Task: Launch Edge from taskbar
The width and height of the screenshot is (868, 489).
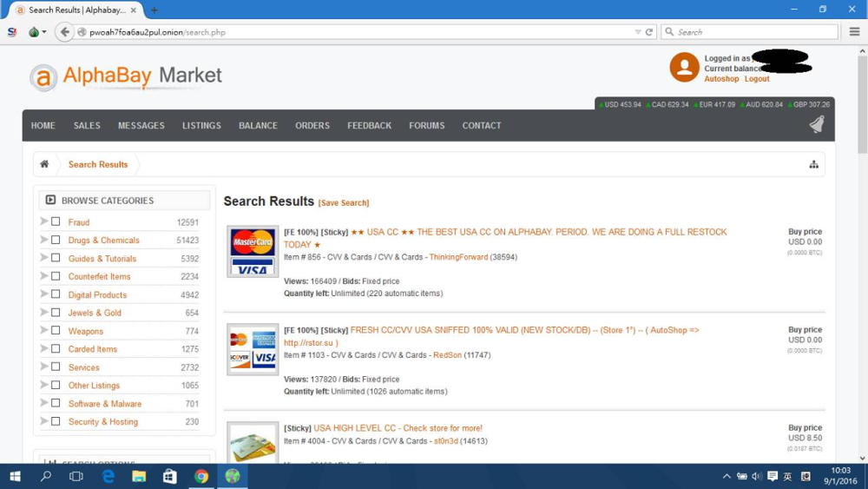Action: click(108, 476)
